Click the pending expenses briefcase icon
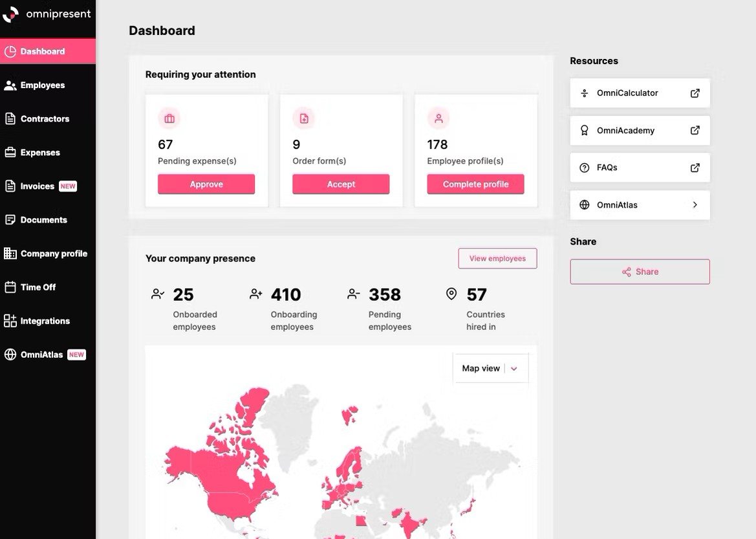This screenshot has width=756, height=539. click(x=169, y=118)
